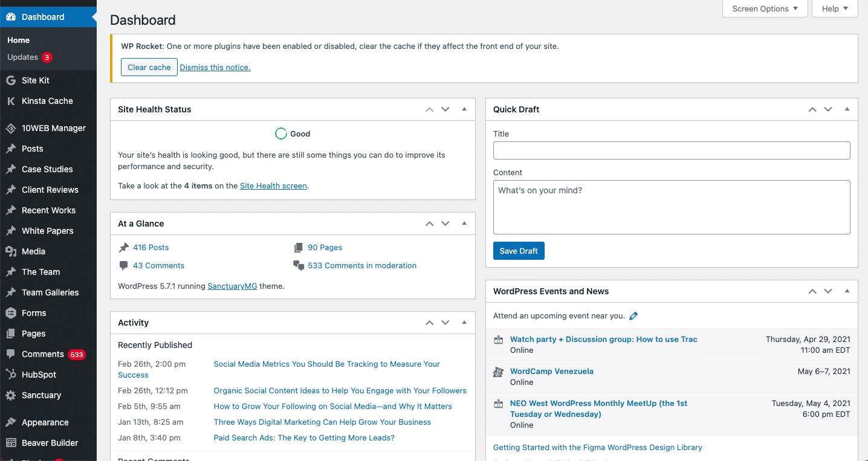Collapse the Site Health Status panel
Viewport: 868px width, 461px height.
coord(464,109)
